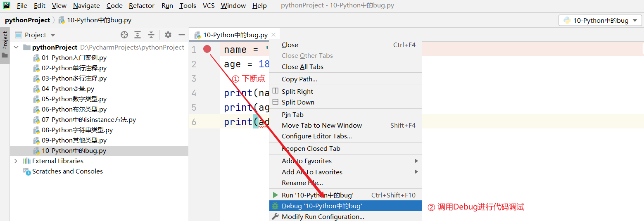The image size is (644, 221).
Task: Click the locate/select opened file crosshair icon
Action: 124,35
